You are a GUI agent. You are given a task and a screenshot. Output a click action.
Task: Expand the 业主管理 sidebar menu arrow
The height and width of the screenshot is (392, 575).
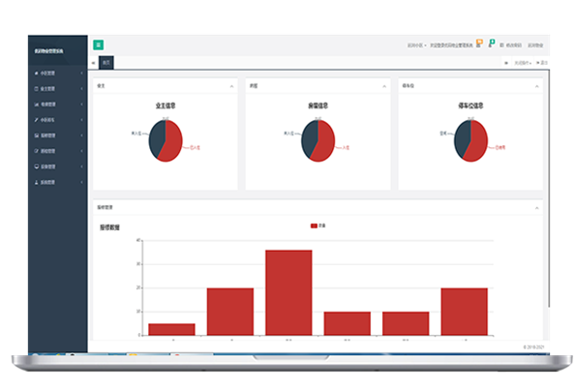click(x=81, y=89)
